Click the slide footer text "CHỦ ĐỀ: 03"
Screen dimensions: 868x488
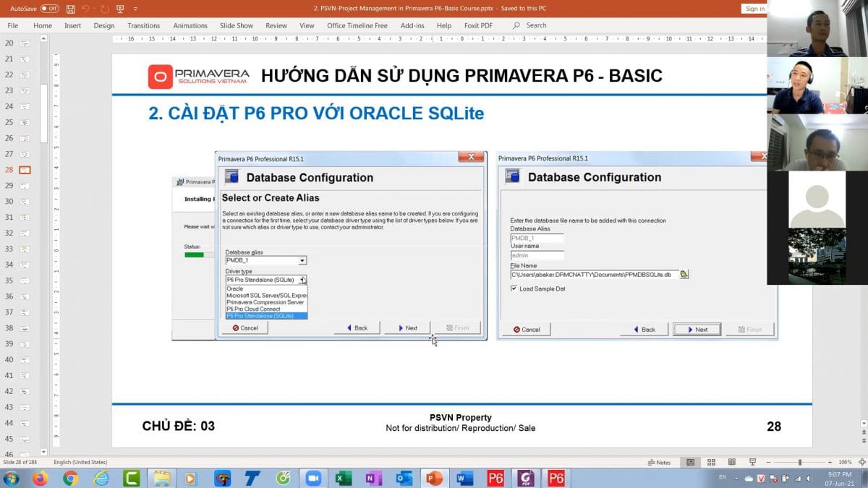click(179, 427)
